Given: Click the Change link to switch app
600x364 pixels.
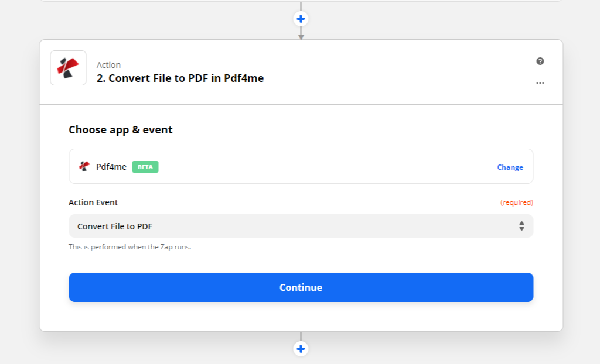Looking at the screenshot, I should pyautogui.click(x=510, y=167).
